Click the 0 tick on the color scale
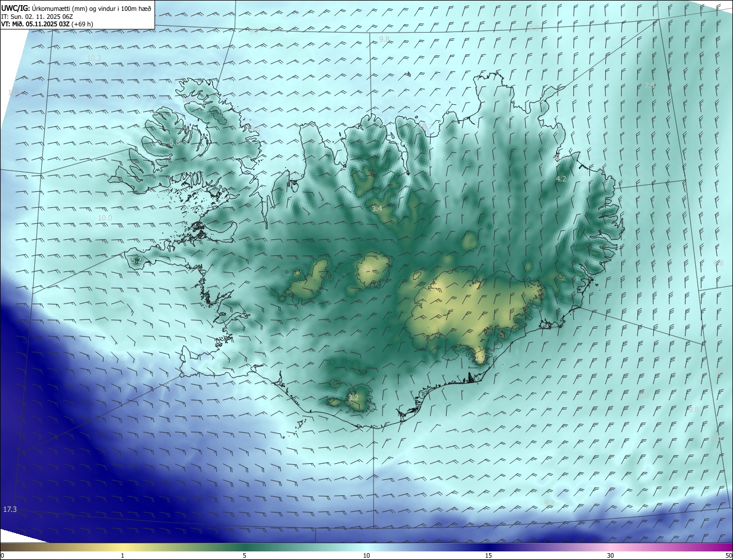The width and height of the screenshot is (733, 560). [2, 555]
